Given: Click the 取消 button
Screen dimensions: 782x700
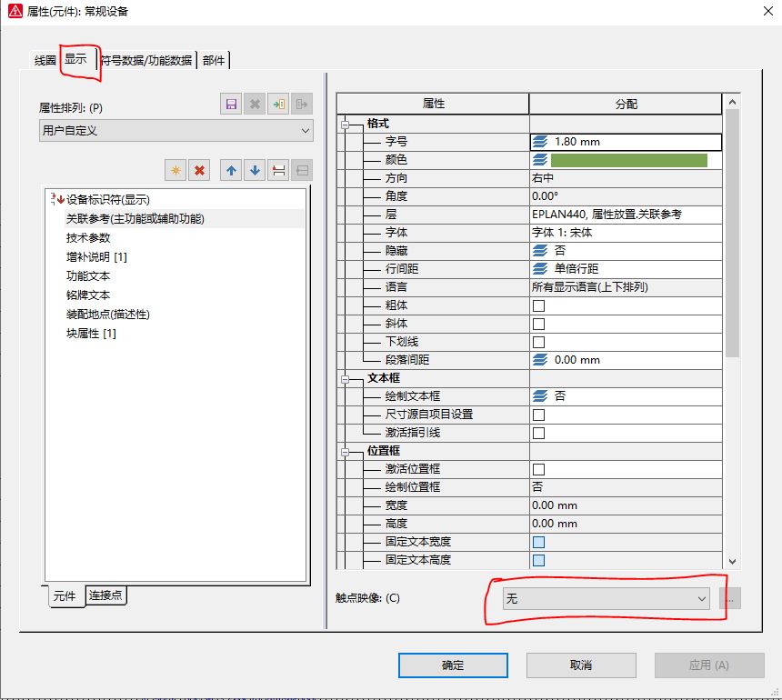Looking at the screenshot, I should point(581,665).
